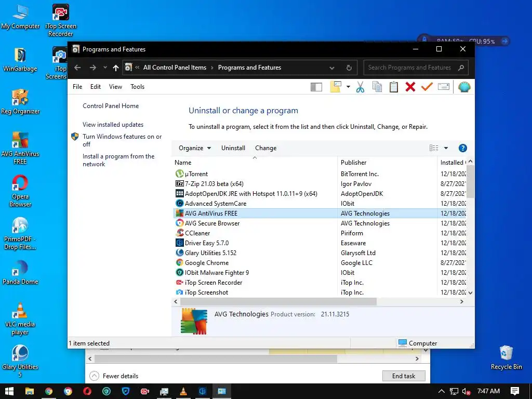Click the Copy toolbar icon

377,87
